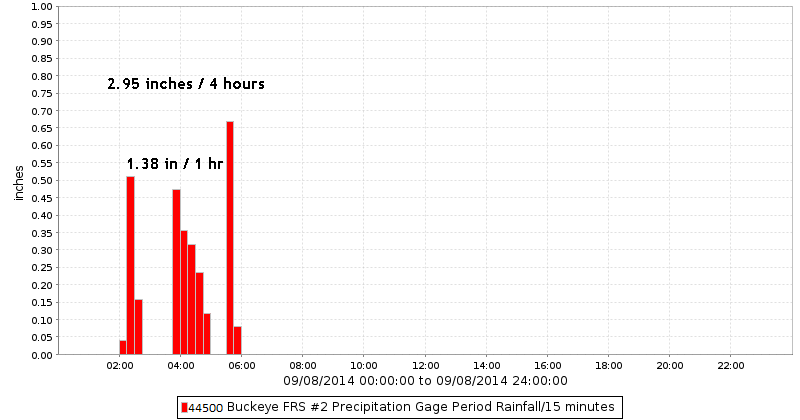Viewport: 800px width, 420px height.
Task: Select the 0.23 inch bar near 04:30
Action: point(199,313)
